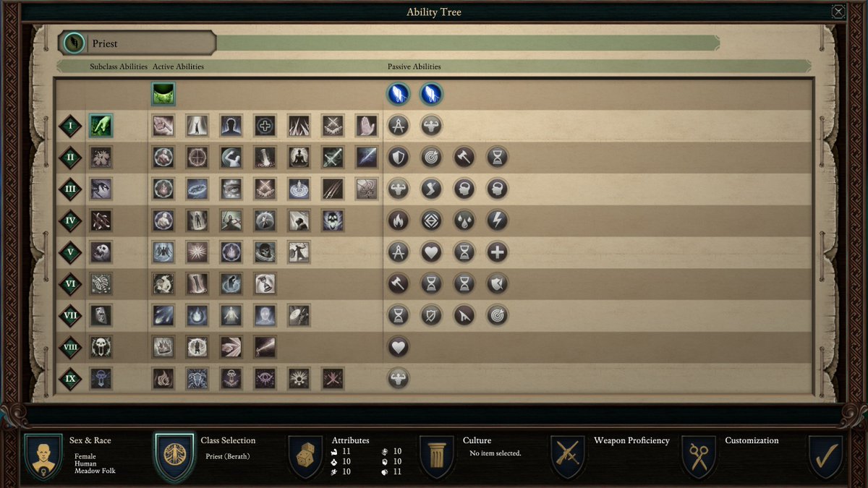Choose the hourglass passive in row II

click(497, 157)
